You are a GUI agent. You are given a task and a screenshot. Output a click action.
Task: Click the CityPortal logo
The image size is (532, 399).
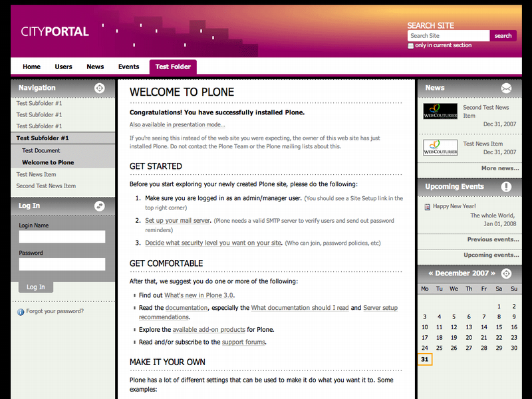tap(55, 31)
